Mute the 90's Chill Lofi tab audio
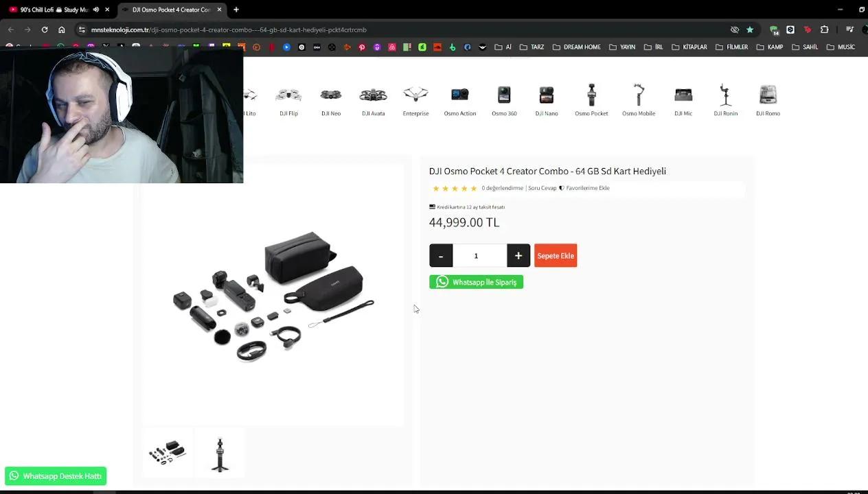The image size is (868, 494). [x=95, y=10]
